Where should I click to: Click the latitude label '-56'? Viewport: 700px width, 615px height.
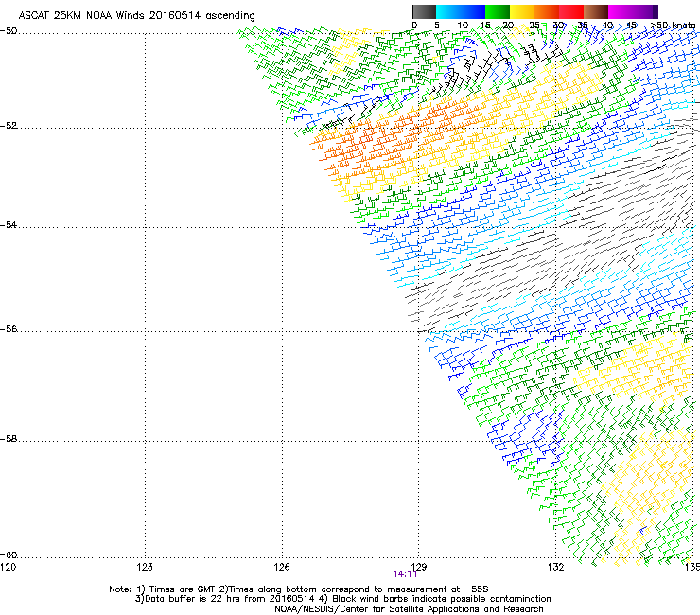click(x=9, y=329)
